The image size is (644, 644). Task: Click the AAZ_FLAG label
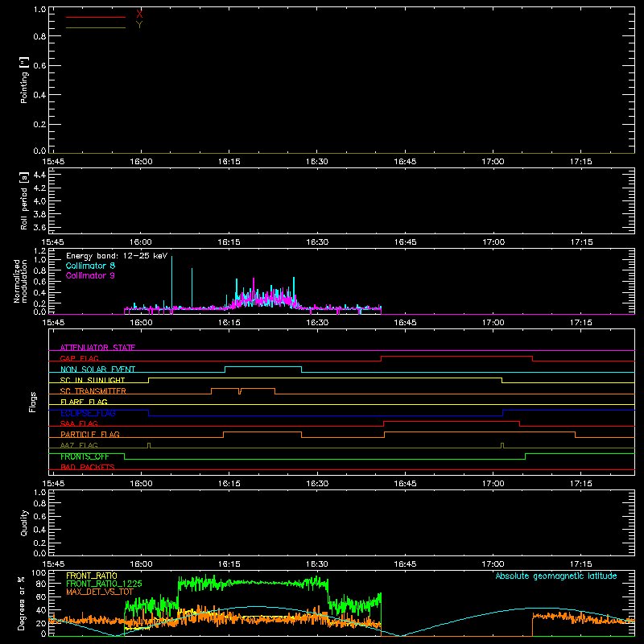79,445
